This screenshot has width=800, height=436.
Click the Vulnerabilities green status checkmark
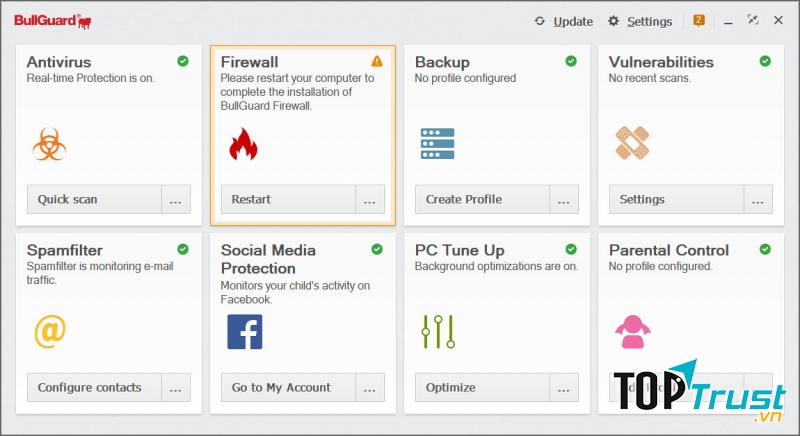point(765,61)
